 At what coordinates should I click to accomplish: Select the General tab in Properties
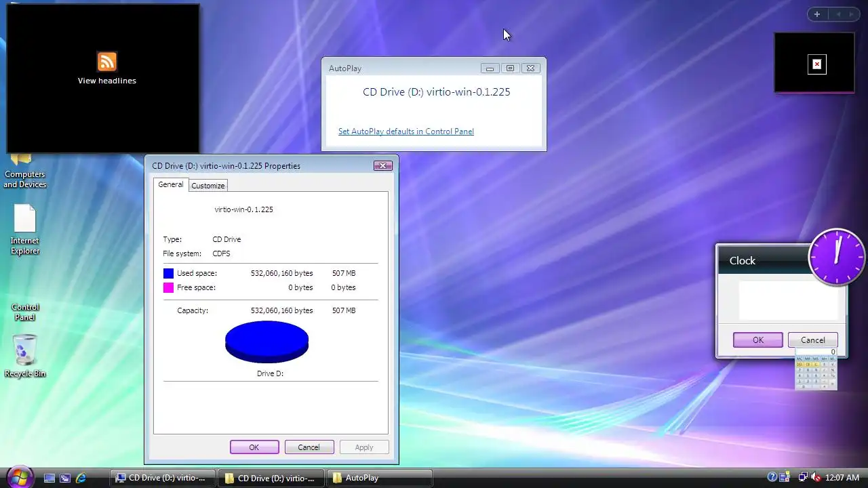[x=171, y=184]
